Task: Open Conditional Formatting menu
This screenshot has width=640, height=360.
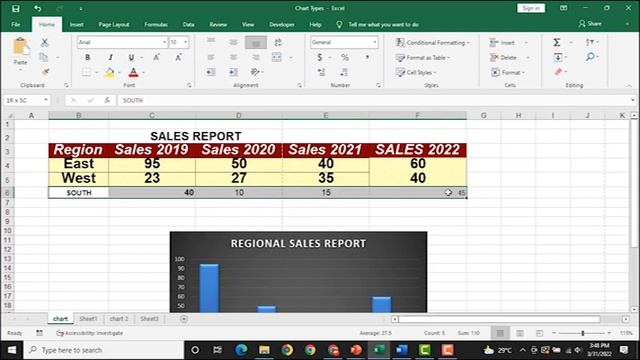Action: 433,42
